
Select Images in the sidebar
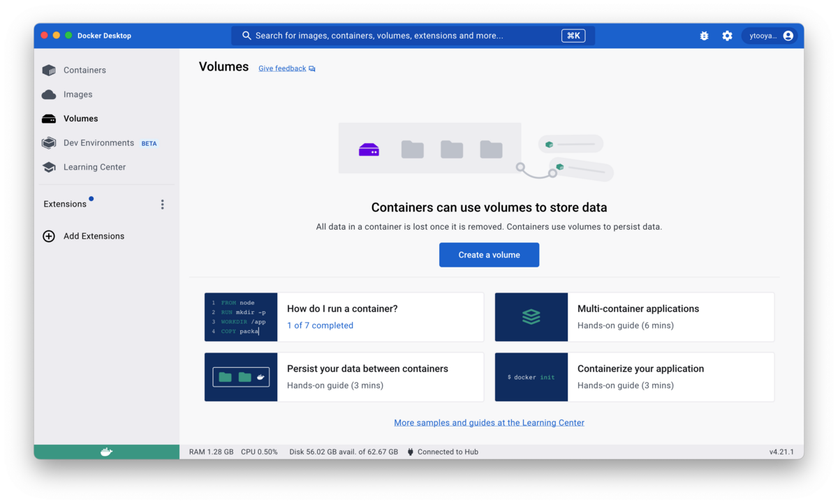pyautogui.click(x=107, y=94)
